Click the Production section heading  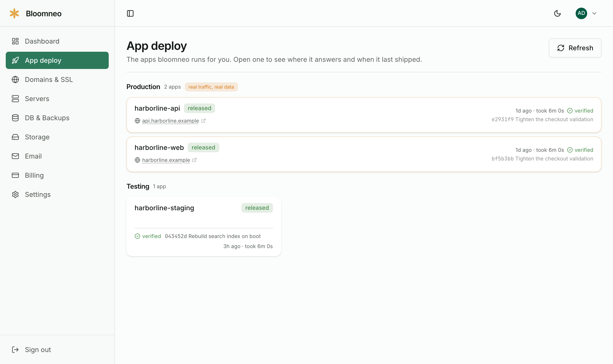[x=143, y=87]
